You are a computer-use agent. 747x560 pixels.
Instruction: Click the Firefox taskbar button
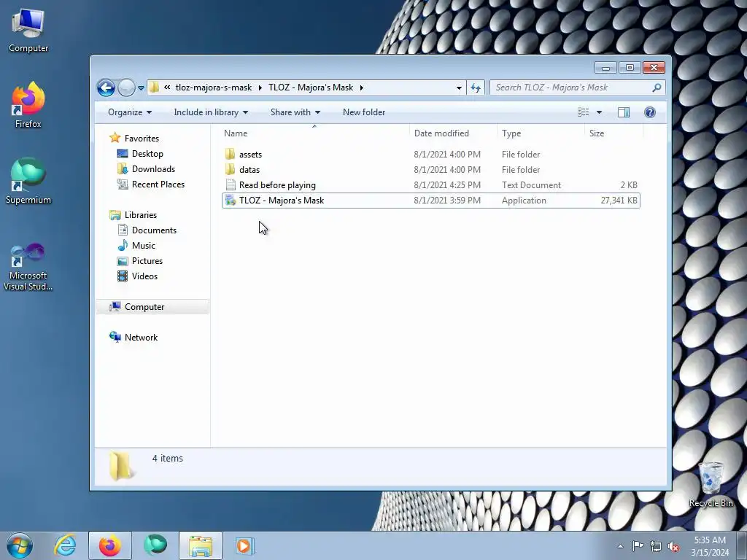pyautogui.click(x=109, y=545)
